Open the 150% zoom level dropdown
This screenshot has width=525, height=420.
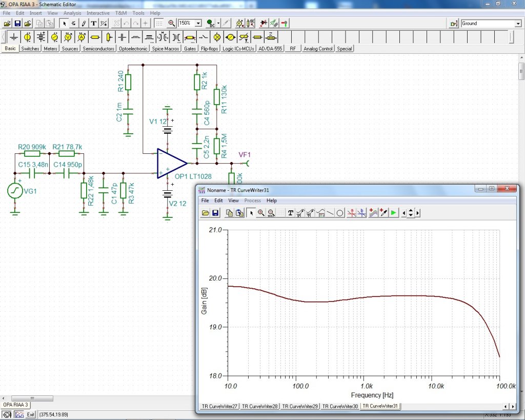[198, 24]
